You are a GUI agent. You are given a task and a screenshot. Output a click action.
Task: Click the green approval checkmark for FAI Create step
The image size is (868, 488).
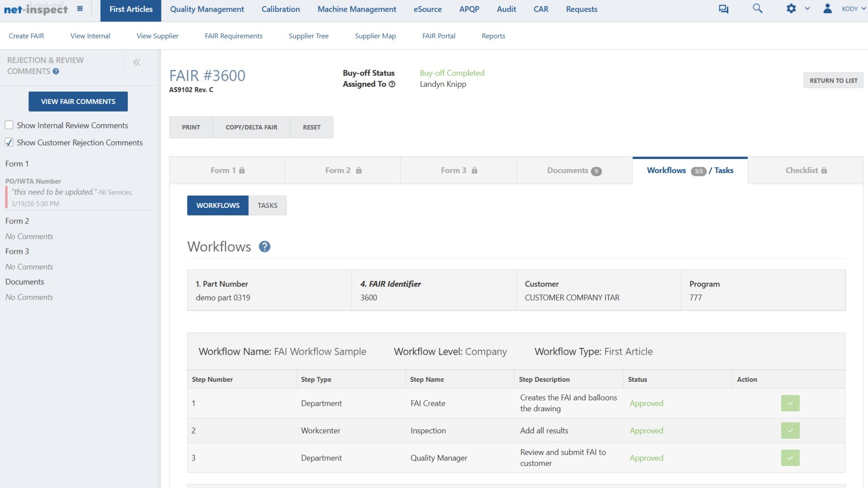point(789,403)
